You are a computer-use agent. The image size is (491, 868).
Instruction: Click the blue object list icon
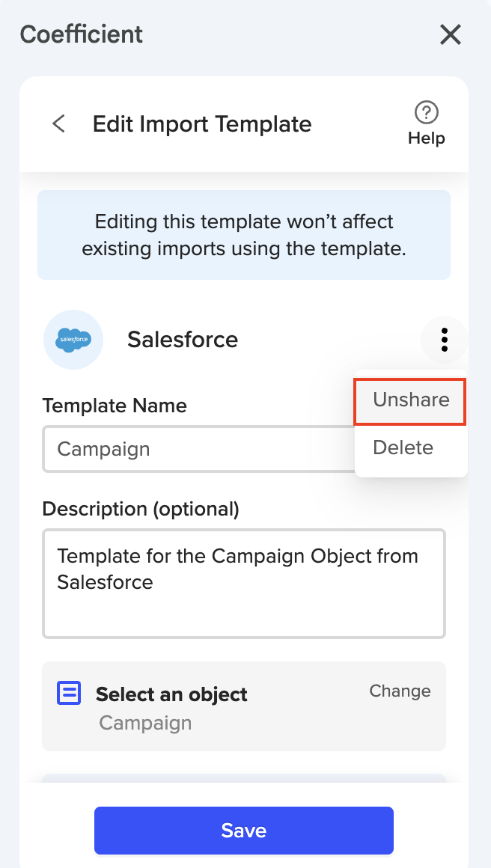(69, 694)
